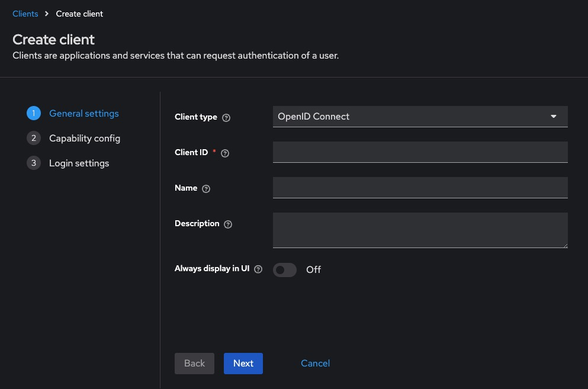
Task: Click inside the Description text area
Action: point(420,230)
